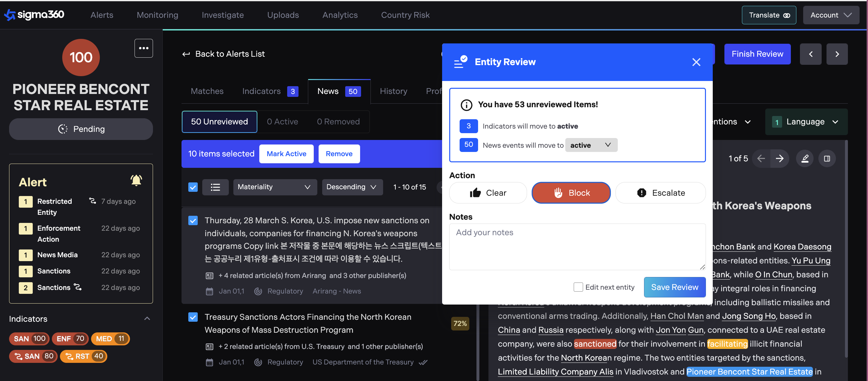Uncheck the select-all news items checkbox
Viewport: 868px width, 381px height.
pos(193,187)
